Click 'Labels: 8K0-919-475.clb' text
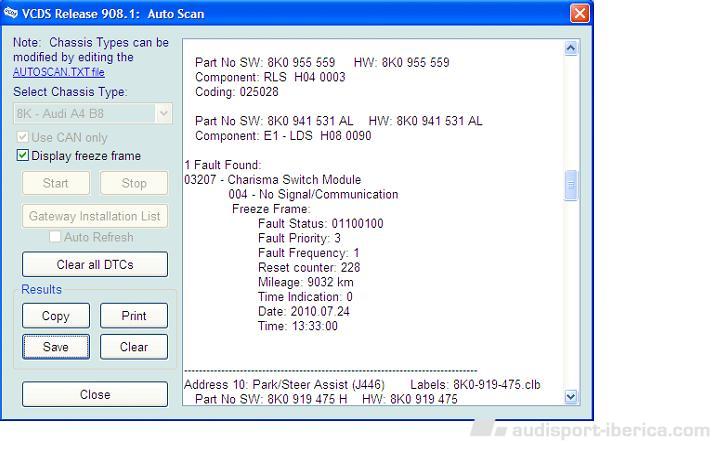The width and height of the screenshot is (720, 450). pos(475,384)
